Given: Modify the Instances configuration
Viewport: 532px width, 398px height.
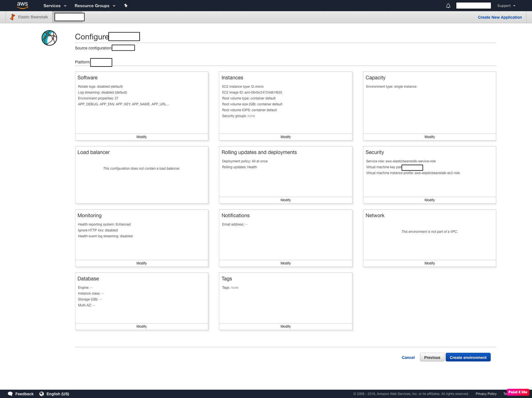Looking at the screenshot, I should coord(286,137).
